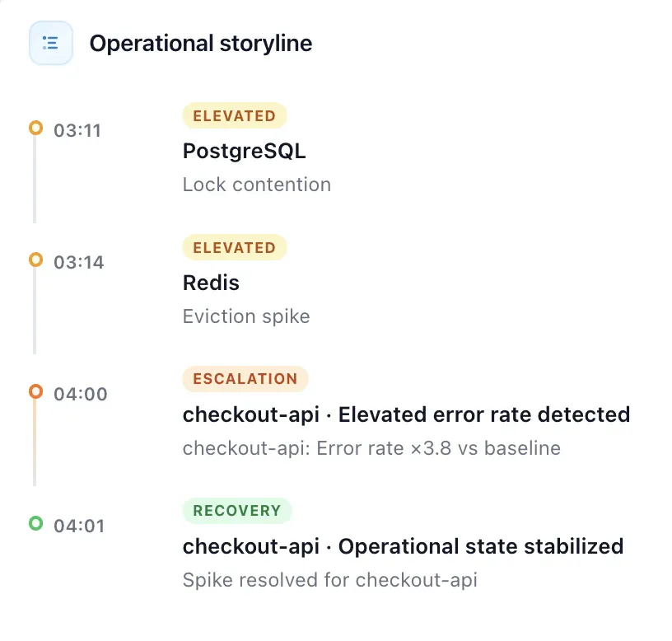Click the green 04:01 recovery dot
The image size is (672, 641).
tap(36, 523)
